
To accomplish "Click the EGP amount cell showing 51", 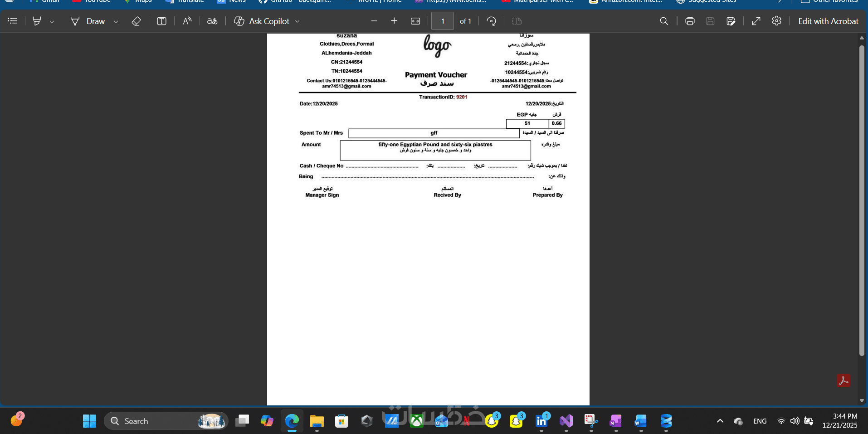I will [x=527, y=123].
